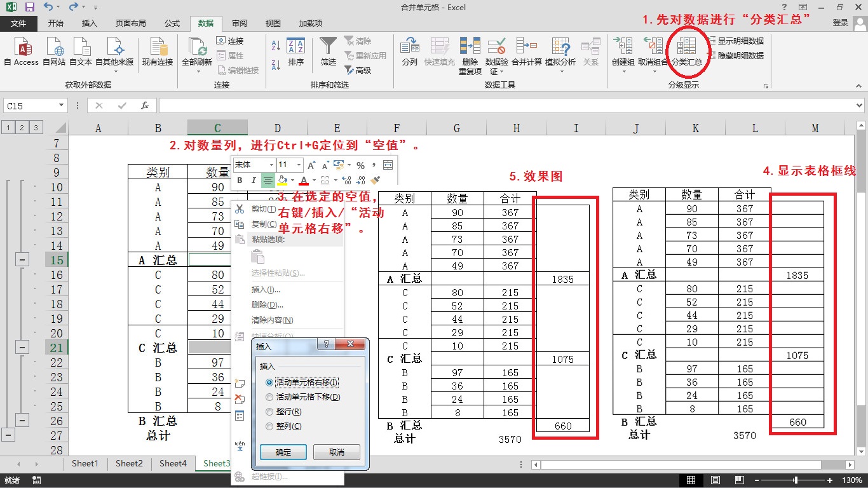Collapse the grand total outline at row 27
Viewport: 868px width, 488px height.
click(8, 435)
